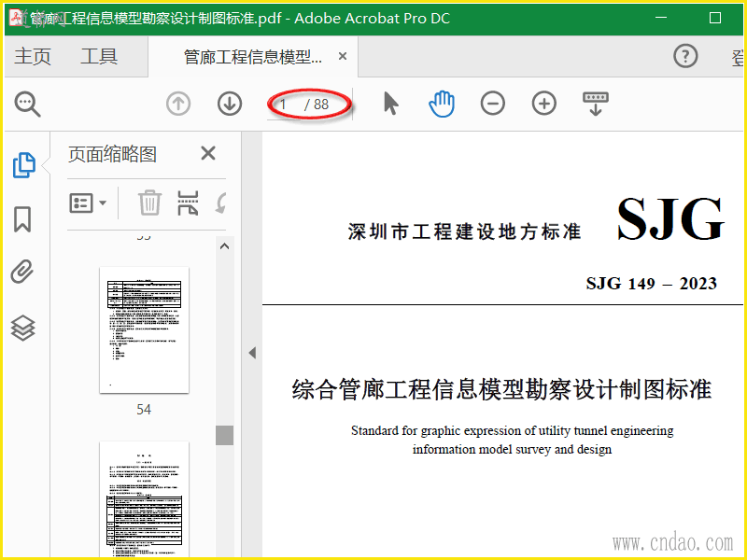Screen dimensions: 747x560
Task: Switch to the 工具 tab
Action: pos(99,57)
